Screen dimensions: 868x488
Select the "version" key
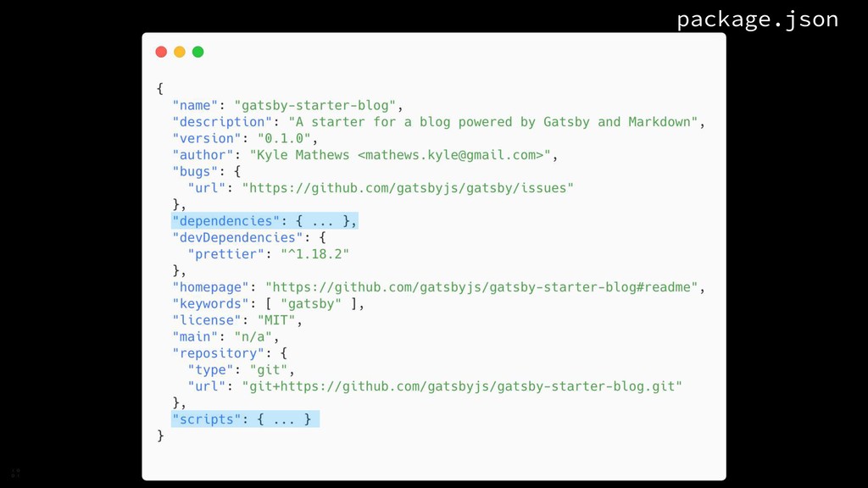pyautogui.click(x=207, y=138)
